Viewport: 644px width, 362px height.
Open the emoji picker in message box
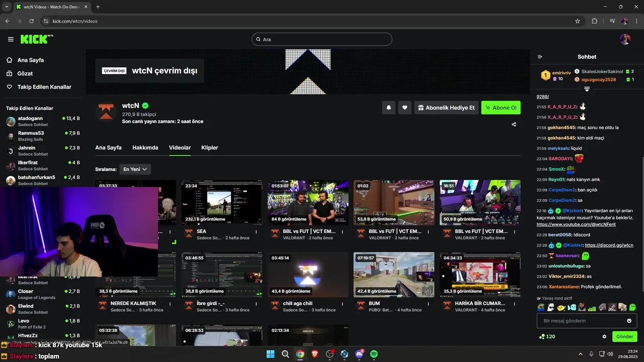(x=629, y=321)
